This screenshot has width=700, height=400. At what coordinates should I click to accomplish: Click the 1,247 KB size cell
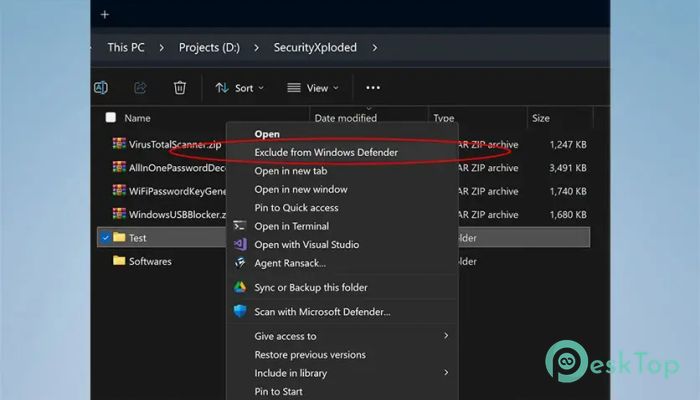click(568, 144)
